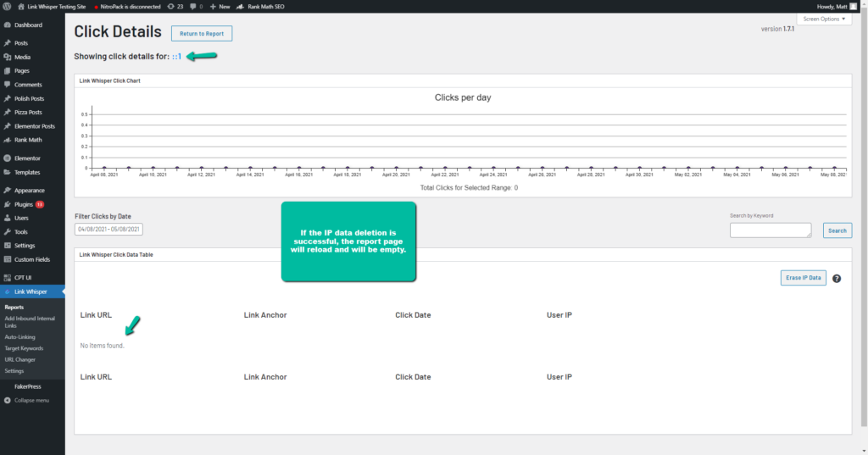The image size is (868, 455).
Task: Open the Filter Clicks by Date range field
Action: click(x=108, y=229)
